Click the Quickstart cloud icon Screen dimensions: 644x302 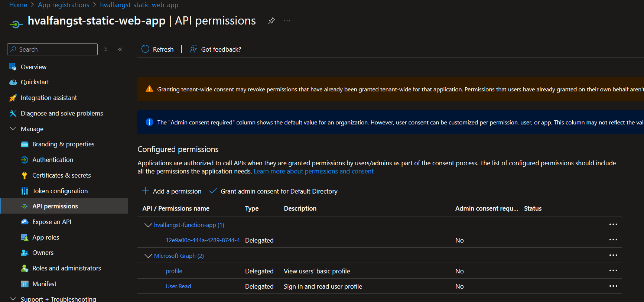13,82
